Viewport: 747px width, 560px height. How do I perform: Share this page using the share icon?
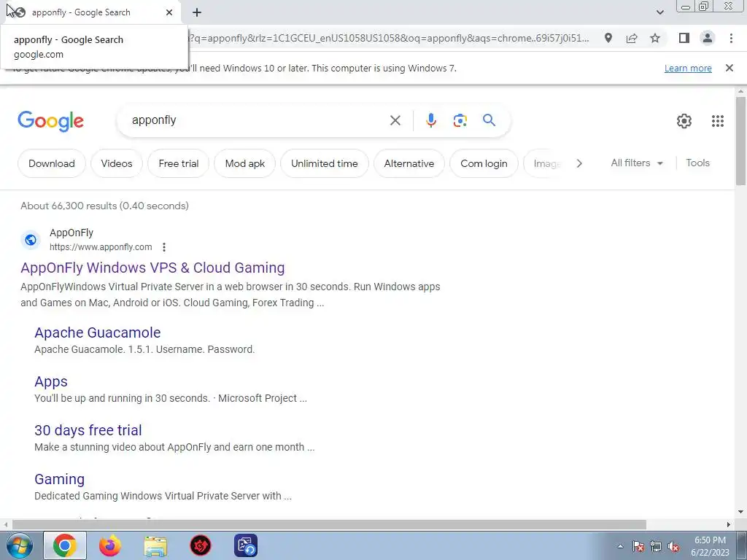(x=632, y=38)
